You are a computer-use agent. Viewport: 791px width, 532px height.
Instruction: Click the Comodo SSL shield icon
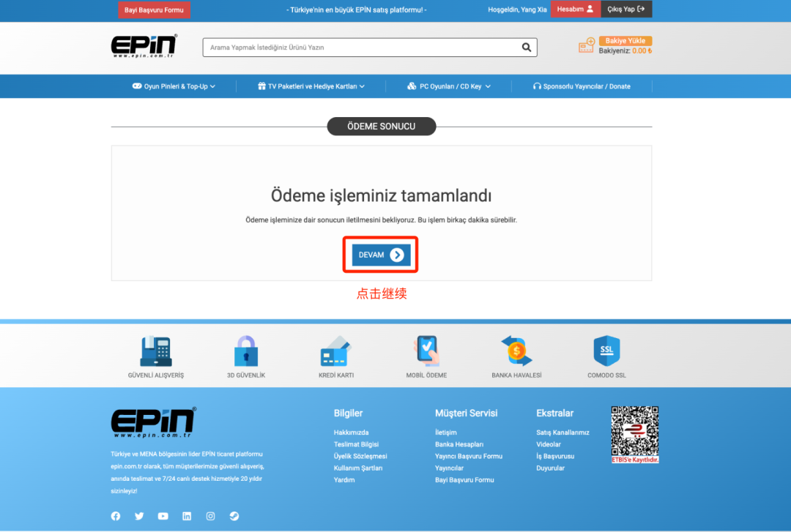coord(606,351)
